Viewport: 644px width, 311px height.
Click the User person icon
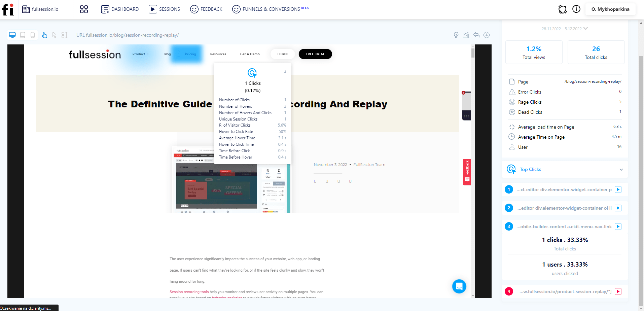pyautogui.click(x=512, y=147)
